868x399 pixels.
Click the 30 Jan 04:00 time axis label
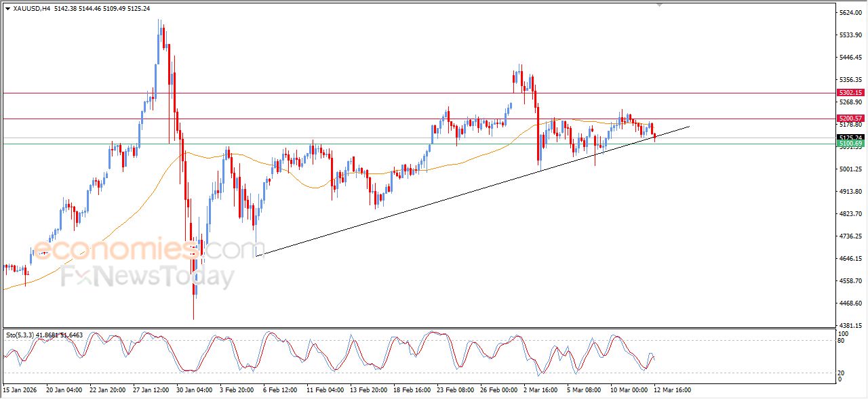coord(195,390)
